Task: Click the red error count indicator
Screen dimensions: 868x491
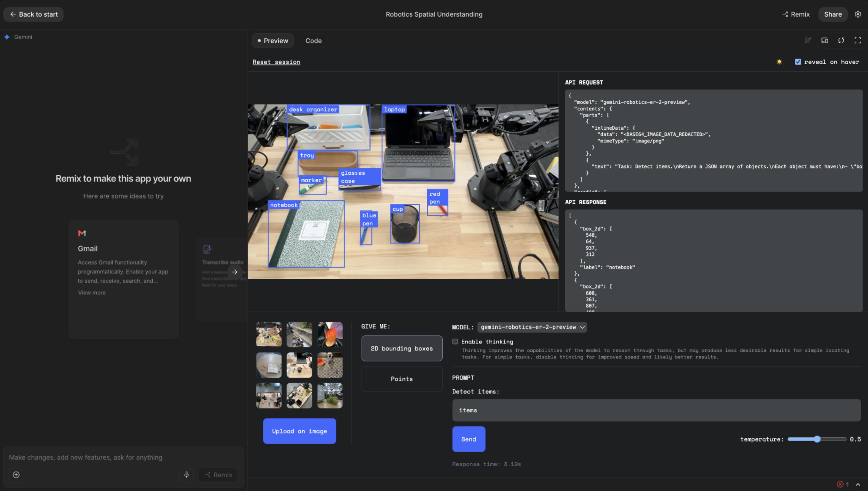Action: coord(843,485)
